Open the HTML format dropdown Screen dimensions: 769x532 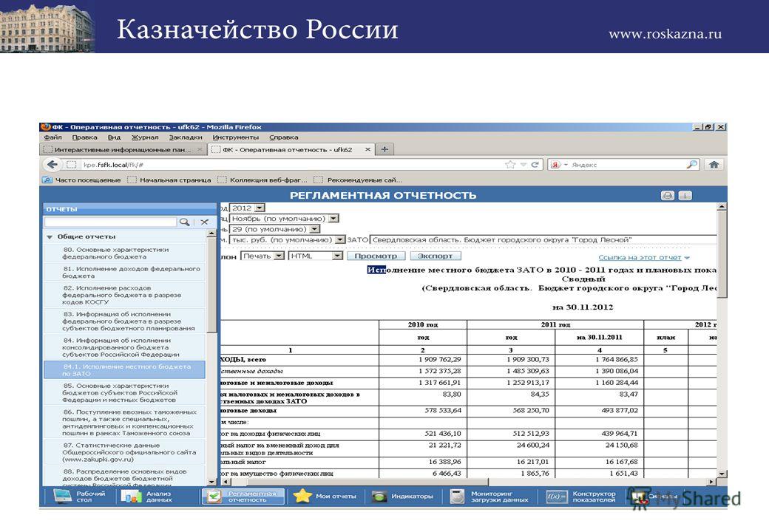(x=337, y=256)
